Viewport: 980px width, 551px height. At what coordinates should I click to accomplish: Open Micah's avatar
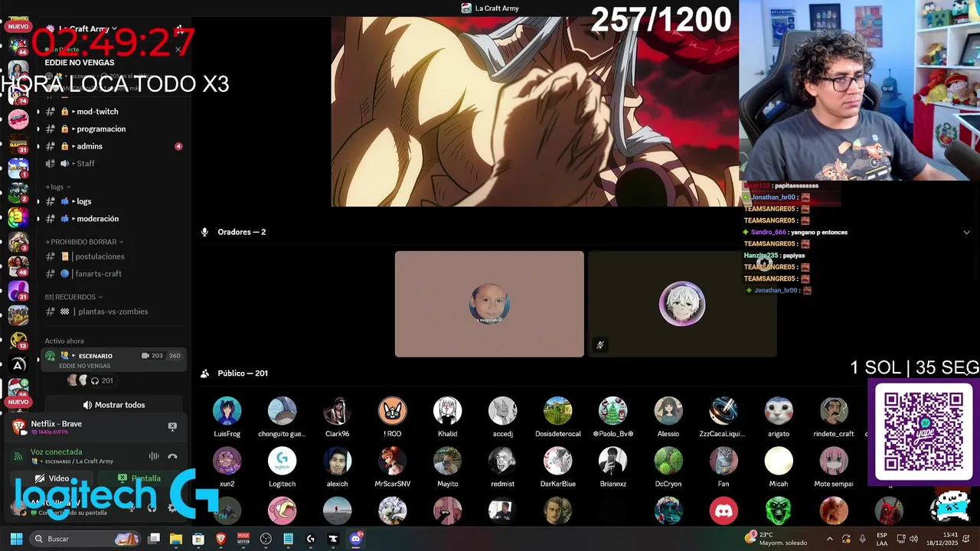click(x=778, y=461)
